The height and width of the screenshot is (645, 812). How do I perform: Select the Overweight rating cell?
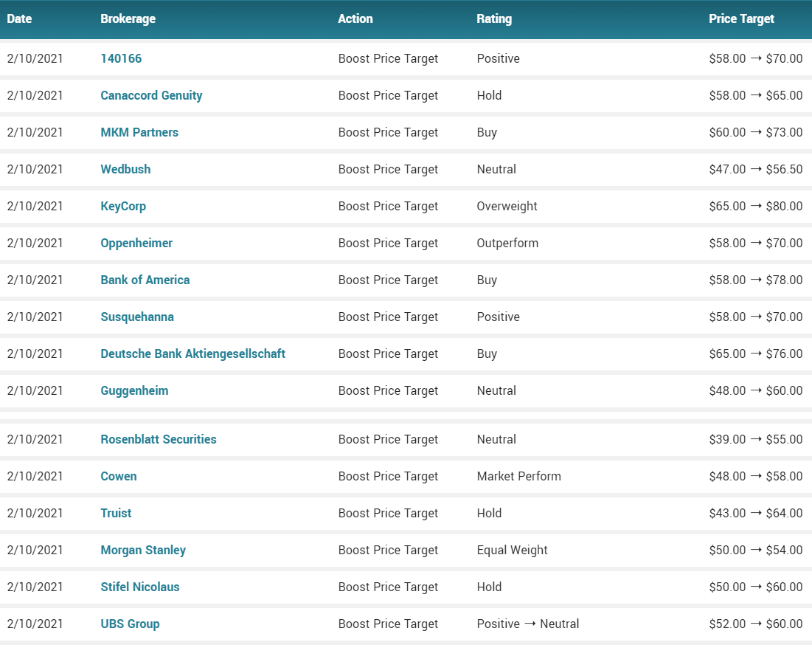[507, 206]
